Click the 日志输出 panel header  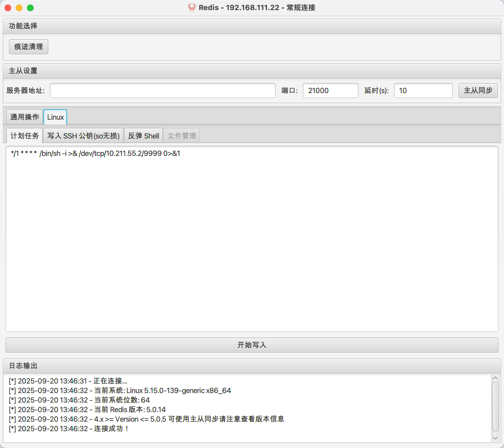click(252, 366)
